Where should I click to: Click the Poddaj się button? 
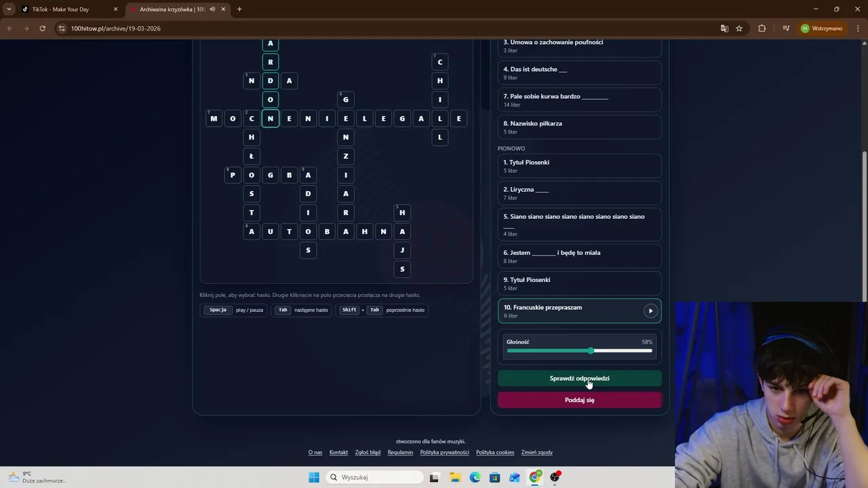[x=579, y=400]
